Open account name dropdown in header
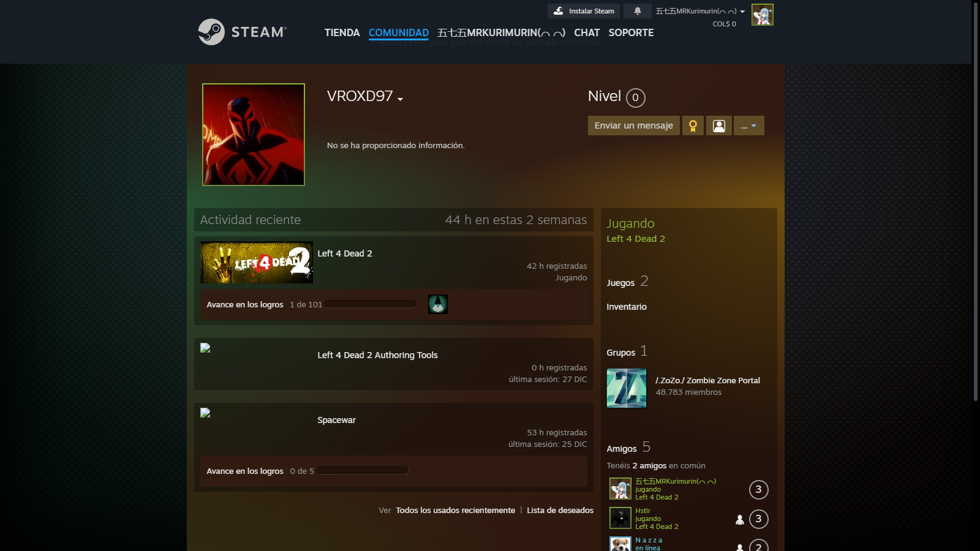 pos(700,11)
